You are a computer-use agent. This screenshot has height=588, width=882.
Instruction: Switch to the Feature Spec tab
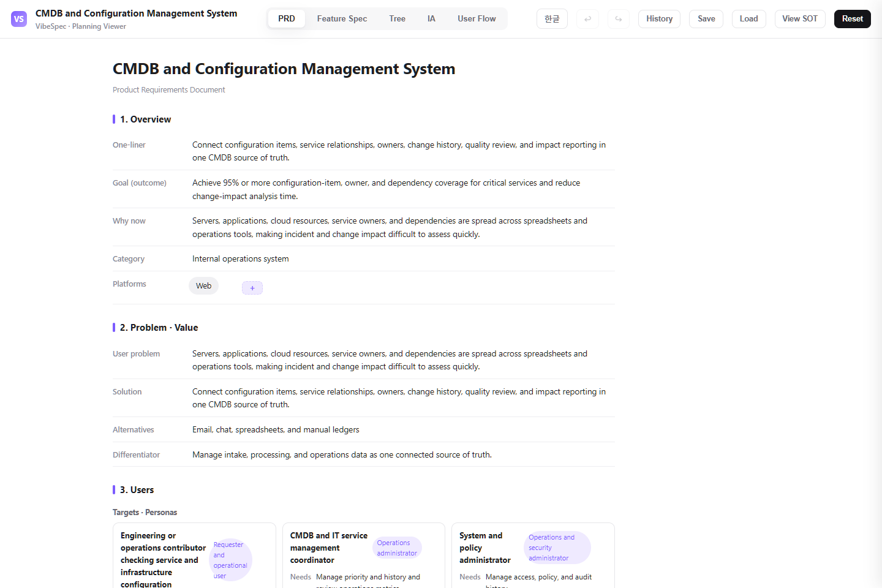click(x=342, y=19)
